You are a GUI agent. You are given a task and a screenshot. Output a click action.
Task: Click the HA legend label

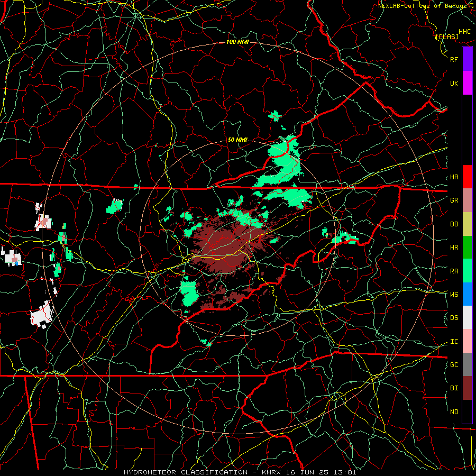(x=454, y=177)
